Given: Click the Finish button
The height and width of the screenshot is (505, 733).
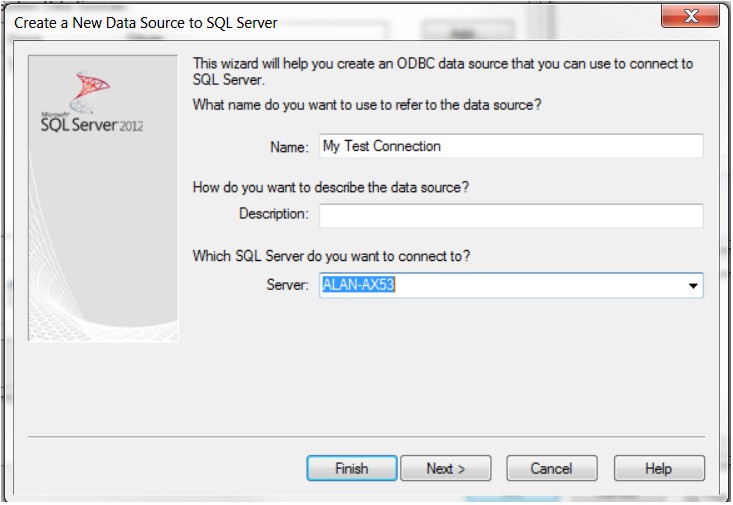Looking at the screenshot, I should (x=352, y=468).
